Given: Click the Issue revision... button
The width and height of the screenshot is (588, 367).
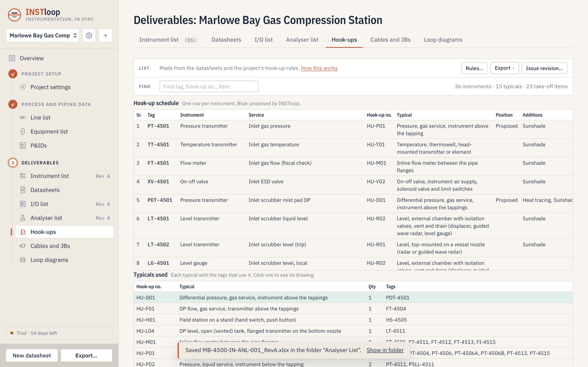Looking at the screenshot, I should (x=544, y=68).
